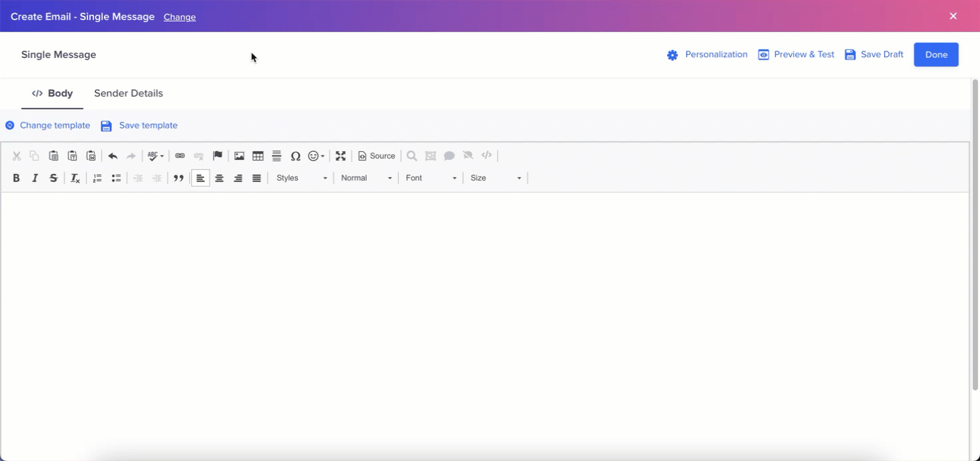Undo the last edit

pos(113,156)
